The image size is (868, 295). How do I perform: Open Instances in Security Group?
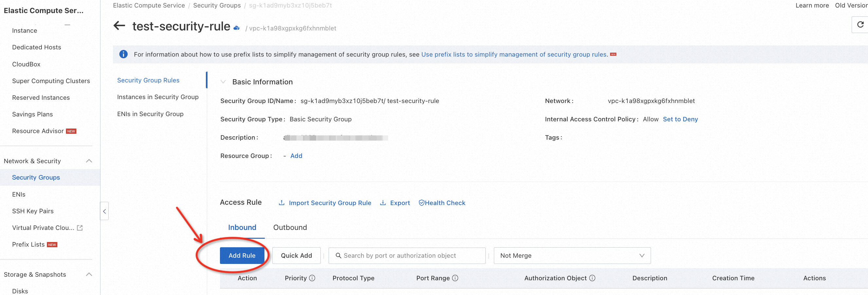(158, 97)
